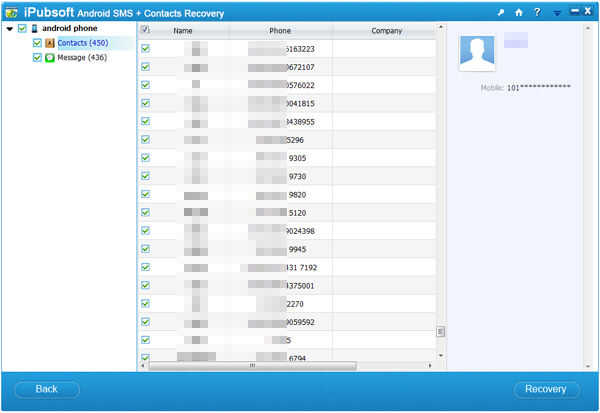Click the phone cell ending 059592

pyautogui.click(x=281, y=322)
